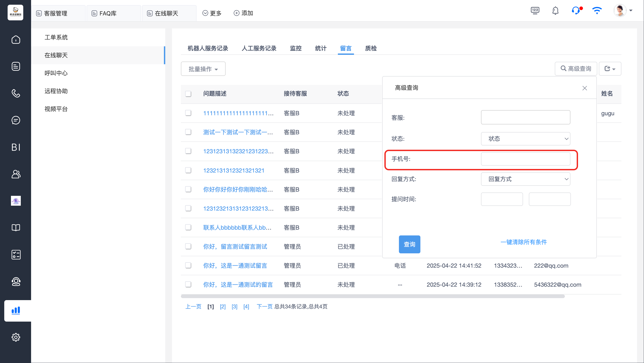Image resolution: width=644 pixels, height=363 pixels.
Task: Switch to the 质检 tab
Action: click(371, 48)
